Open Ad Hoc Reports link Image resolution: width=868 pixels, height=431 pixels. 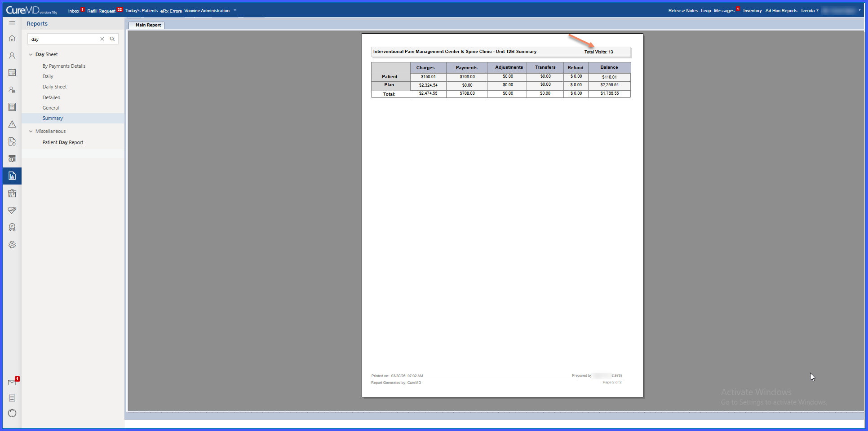[781, 11]
